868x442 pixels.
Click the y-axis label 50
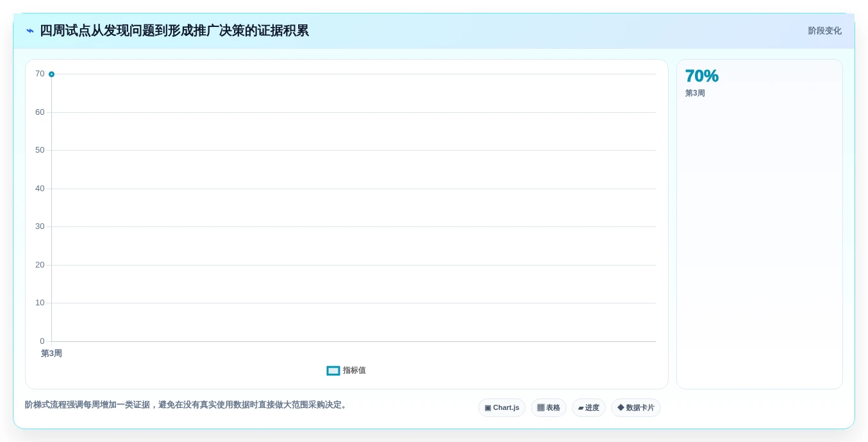click(x=40, y=150)
